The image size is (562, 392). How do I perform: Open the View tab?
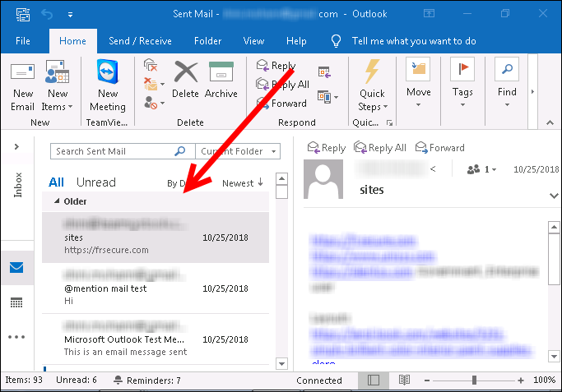pyautogui.click(x=253, y=41)
